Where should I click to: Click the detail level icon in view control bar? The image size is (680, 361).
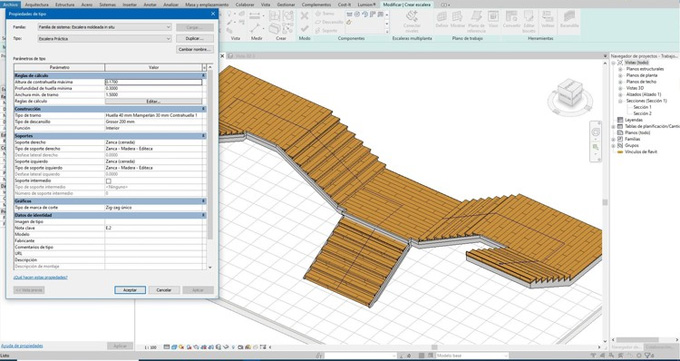[x=167, y=347]
